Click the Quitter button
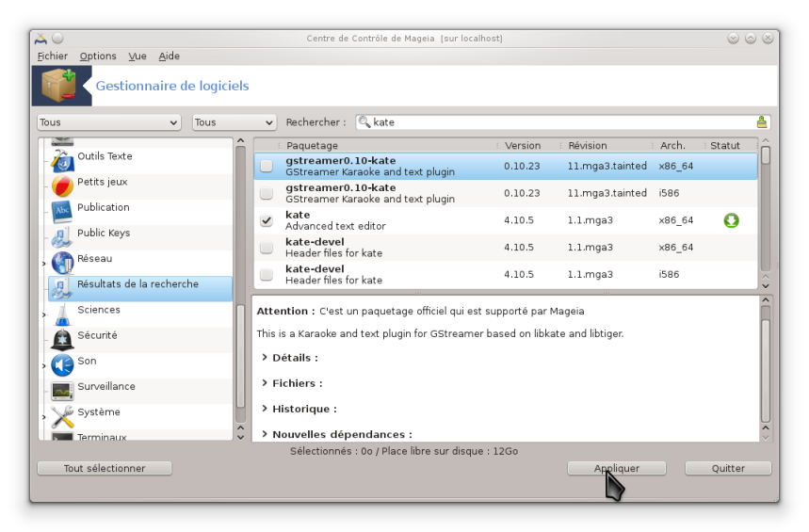Screen dimensions: 809x532 pyautogui.click(x=728, y=468)
